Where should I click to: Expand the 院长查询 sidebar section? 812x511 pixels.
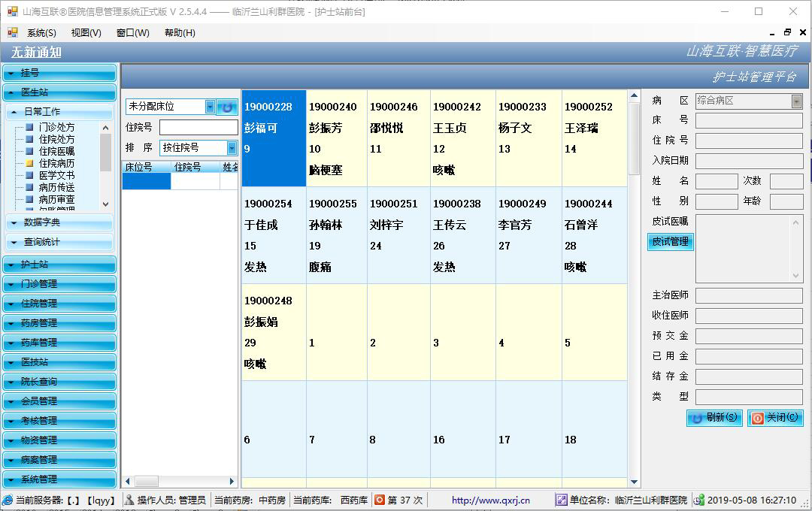pyautogui.click(x=59, y=382)
